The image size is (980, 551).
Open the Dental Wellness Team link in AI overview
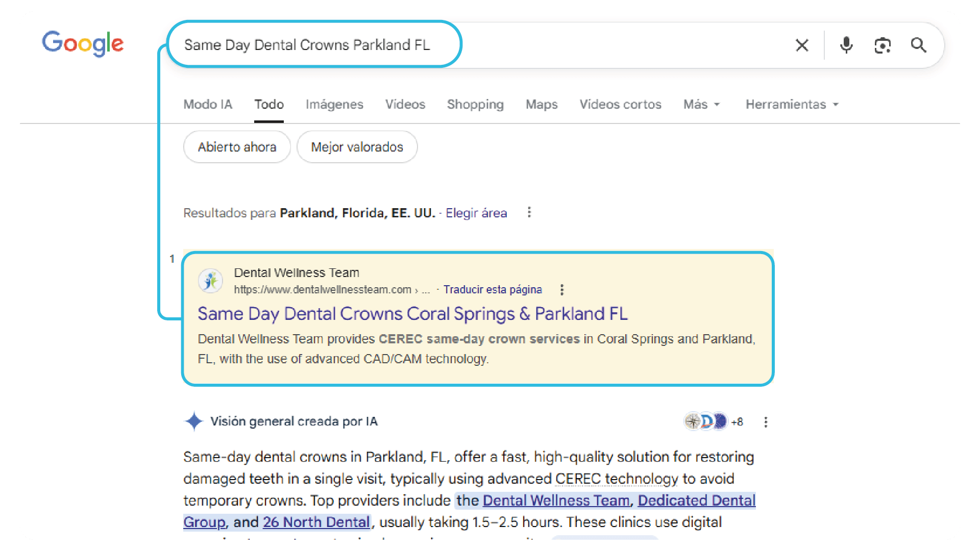pyautogui.click(x=556, y=500)
